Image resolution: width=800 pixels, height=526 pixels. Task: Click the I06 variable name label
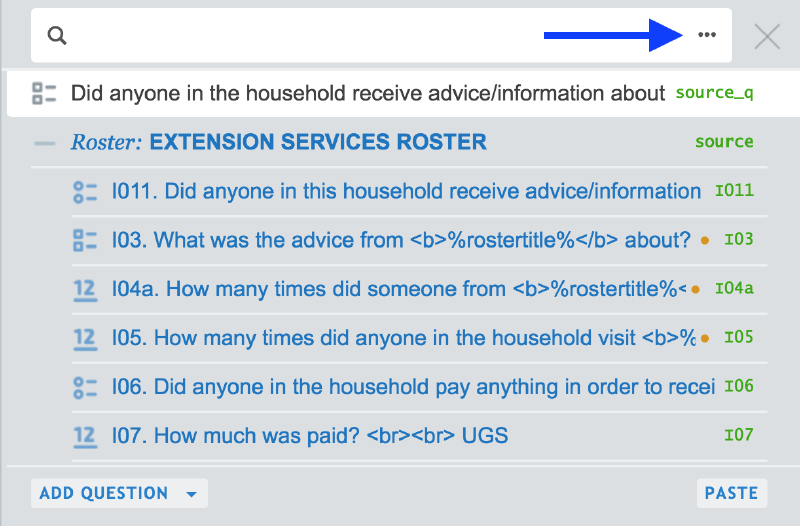[x=738, y=386]
